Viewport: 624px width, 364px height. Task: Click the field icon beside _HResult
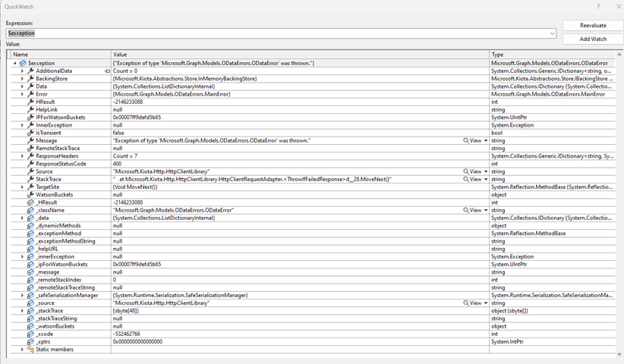[30, 202]
